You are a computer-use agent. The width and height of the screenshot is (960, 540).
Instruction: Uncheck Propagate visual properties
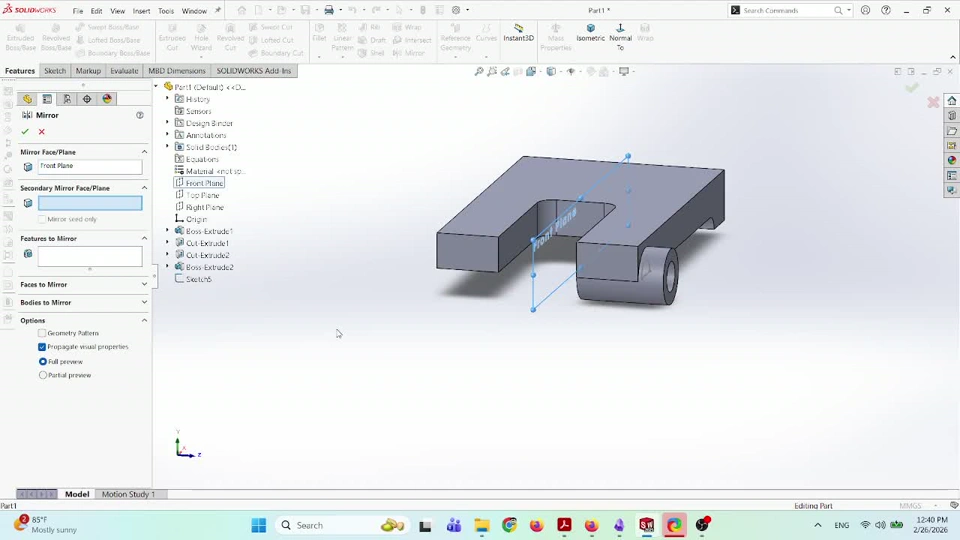(x=42, y=347)
